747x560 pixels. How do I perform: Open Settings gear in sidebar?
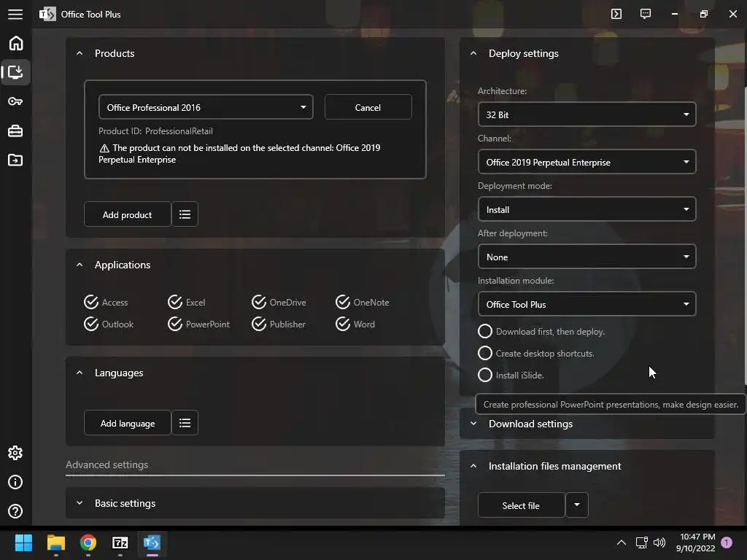15,453
